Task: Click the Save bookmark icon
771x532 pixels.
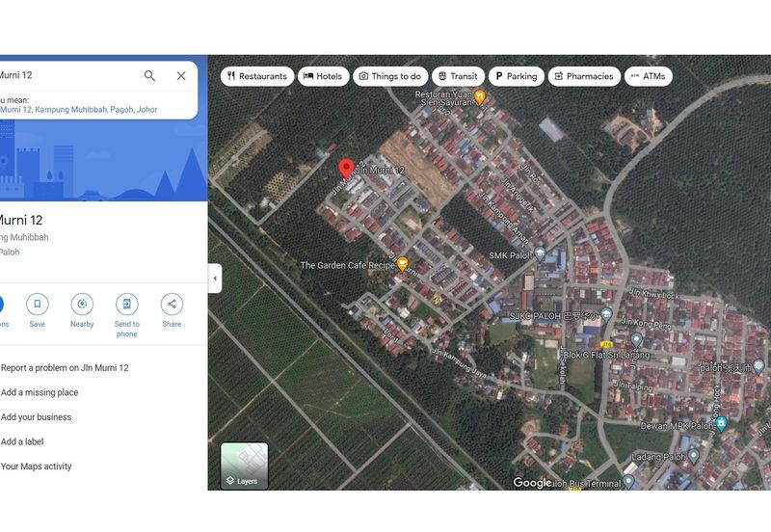Action: point(37,305)
